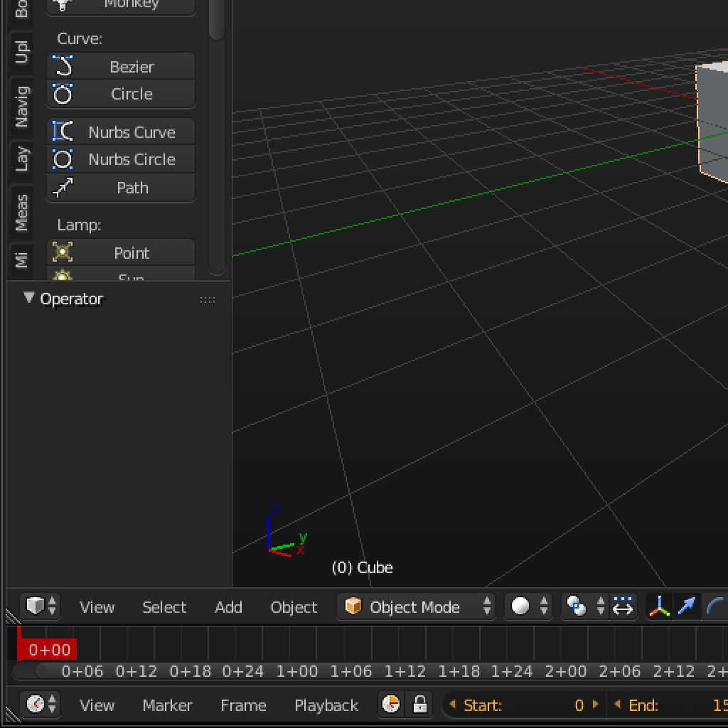The width and height of the screenshot is (728, 728).
Task: Open the Add menu in viewport header
Action: (x=228, y=606)
